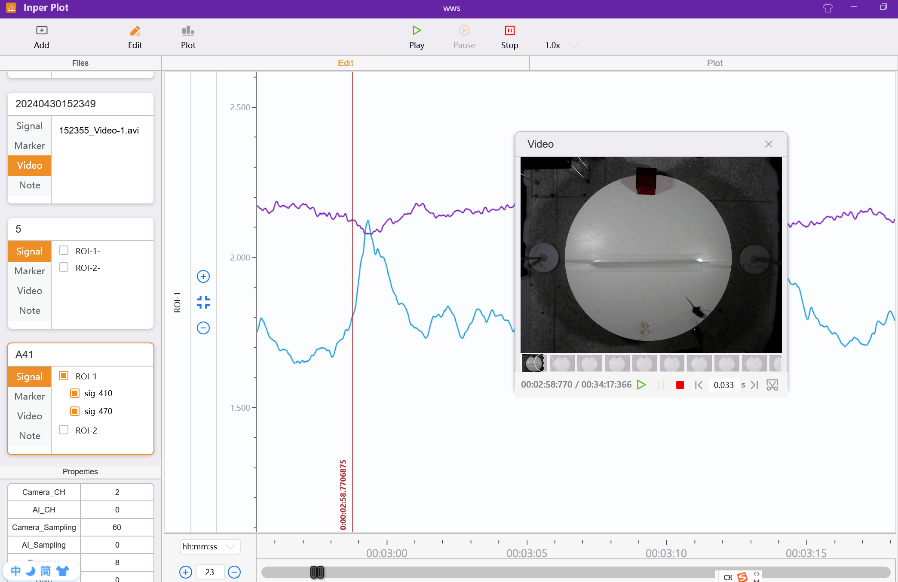The width and height of the screenshot is (898, 582).
Task: Select the Files panel header
Action: 80,63
